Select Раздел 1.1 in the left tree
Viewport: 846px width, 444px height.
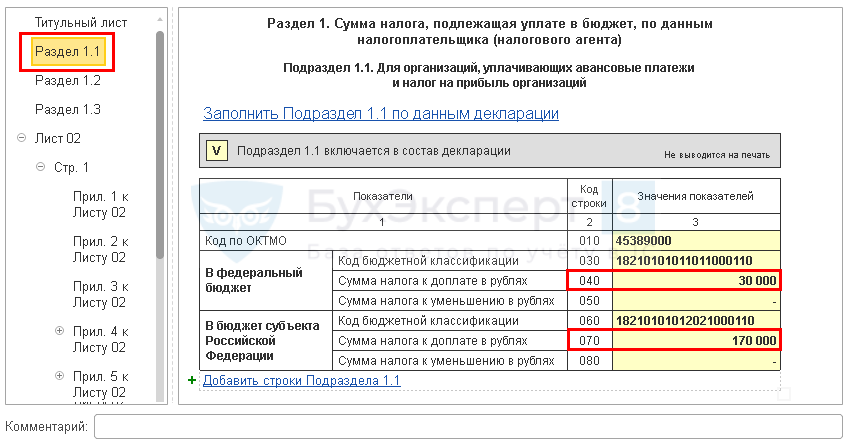pyautogui.click(x=67, y=51)
